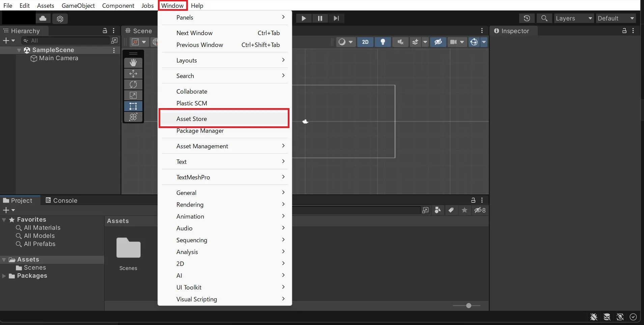The height and width of the screenshot is (325, 644).
Task: Click search by label icon in Project
Action: [451, 210]
